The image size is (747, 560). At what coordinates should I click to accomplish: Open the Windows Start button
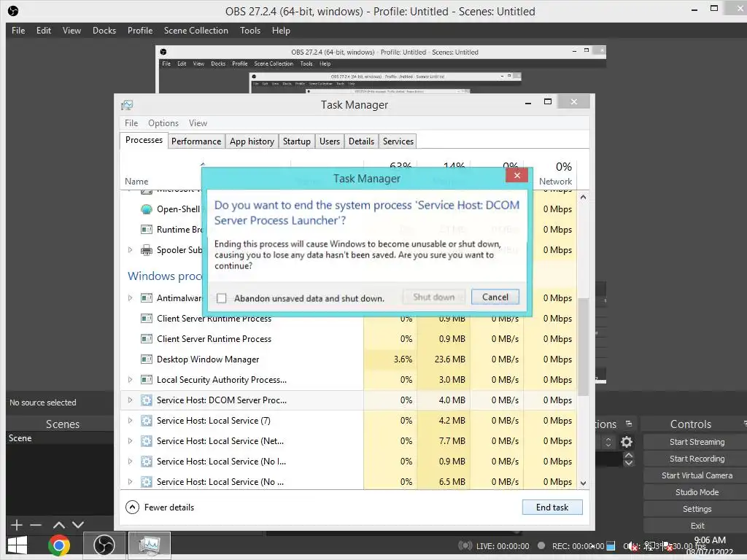click(18, 545)
